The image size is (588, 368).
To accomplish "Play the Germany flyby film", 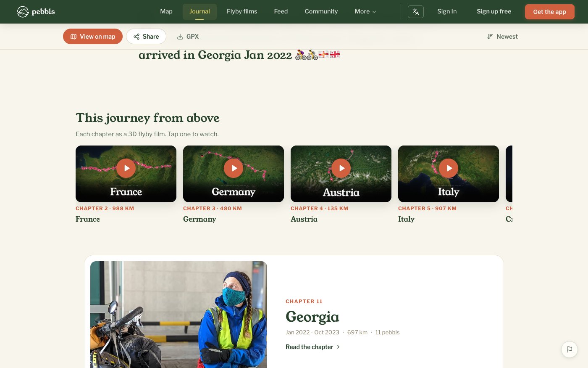I will (234, 168).
